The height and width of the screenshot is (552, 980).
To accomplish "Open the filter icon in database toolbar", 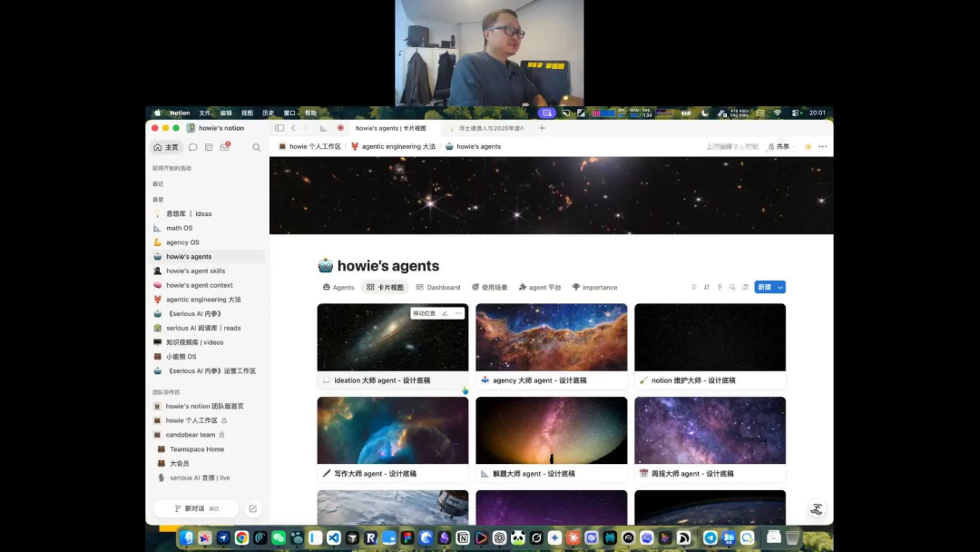I will 694,288.
